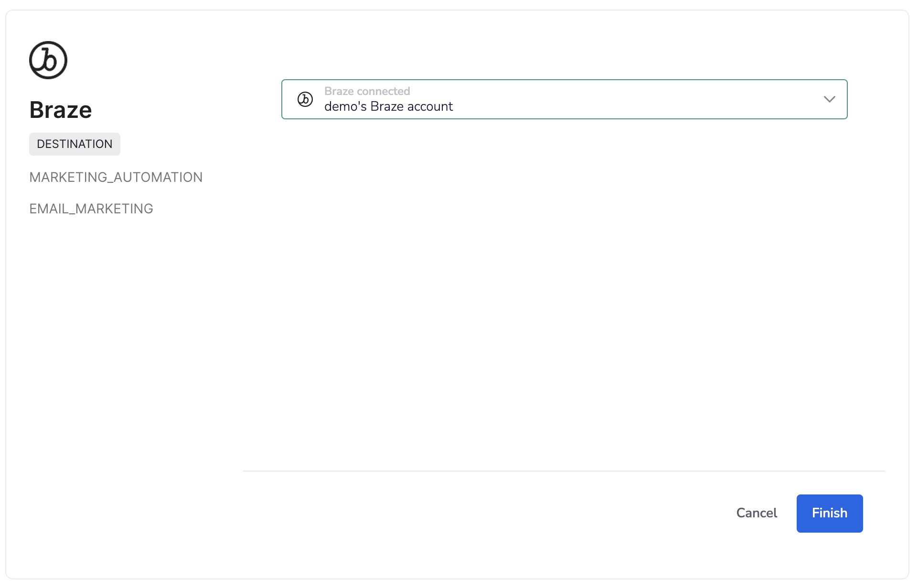Click the small Braze icon in account selector
This screenshot has height=588, width=918.
coord(305,99)
